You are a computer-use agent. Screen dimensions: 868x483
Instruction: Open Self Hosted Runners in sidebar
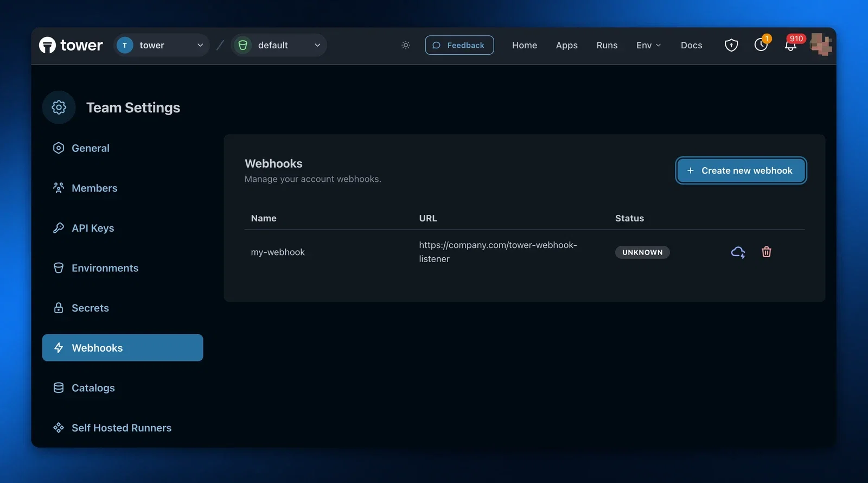pos(123,428)
